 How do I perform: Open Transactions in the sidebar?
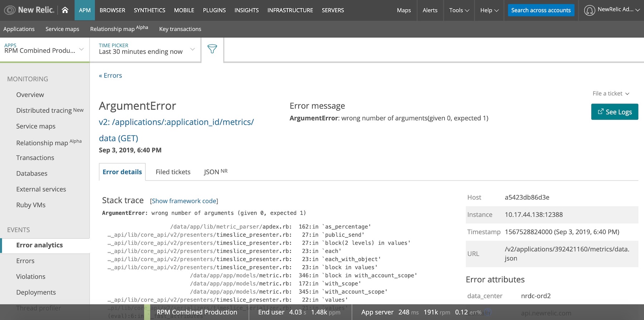pos(35,158)
